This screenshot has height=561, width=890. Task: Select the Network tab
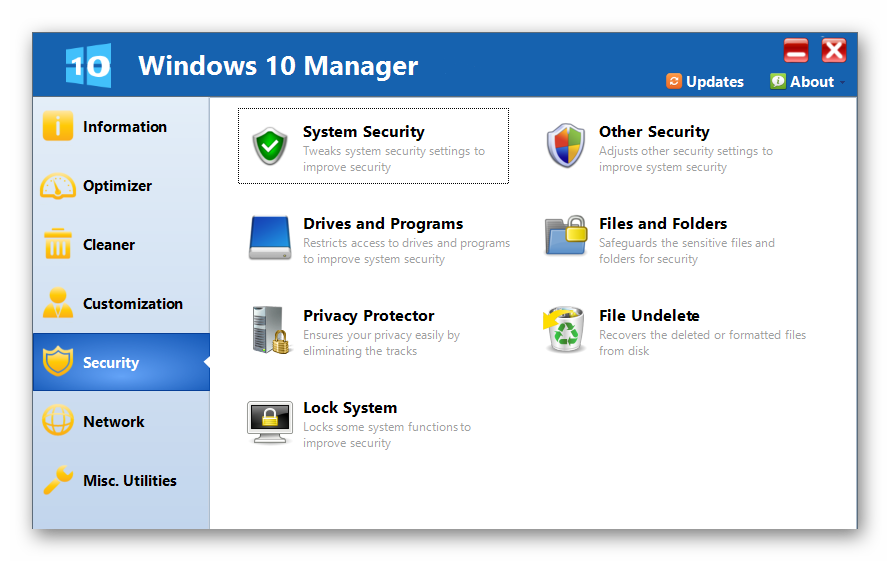coord(114,422)
